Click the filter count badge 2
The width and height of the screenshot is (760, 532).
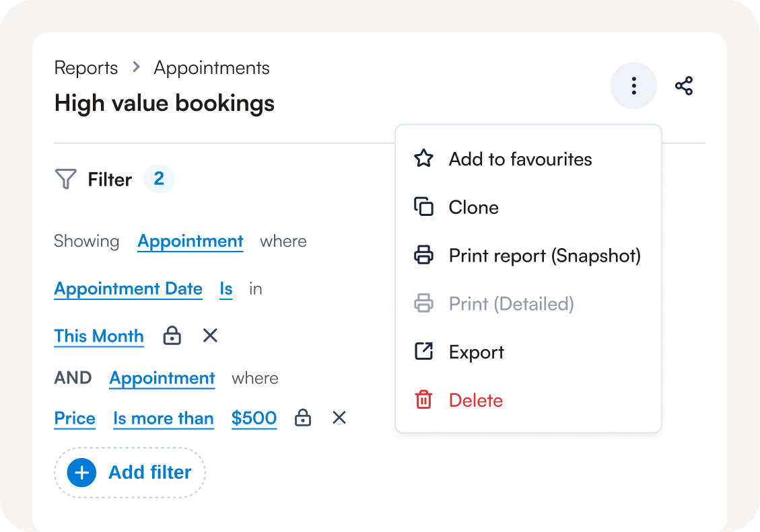pos(158,179)
